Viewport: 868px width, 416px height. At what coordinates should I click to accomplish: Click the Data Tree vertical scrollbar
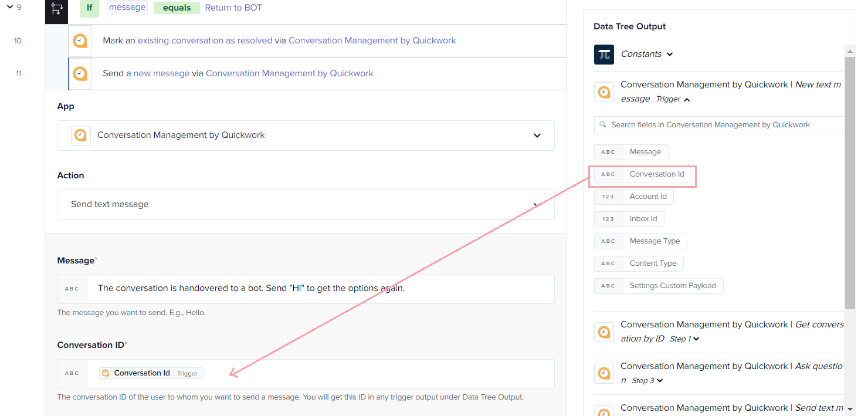click(x=850, y=182)
